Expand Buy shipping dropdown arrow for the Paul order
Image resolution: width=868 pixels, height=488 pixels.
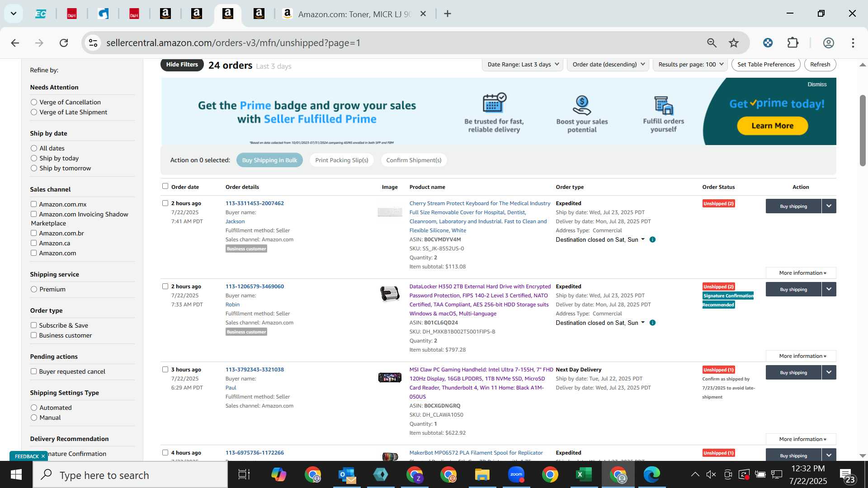pos(829,372)
